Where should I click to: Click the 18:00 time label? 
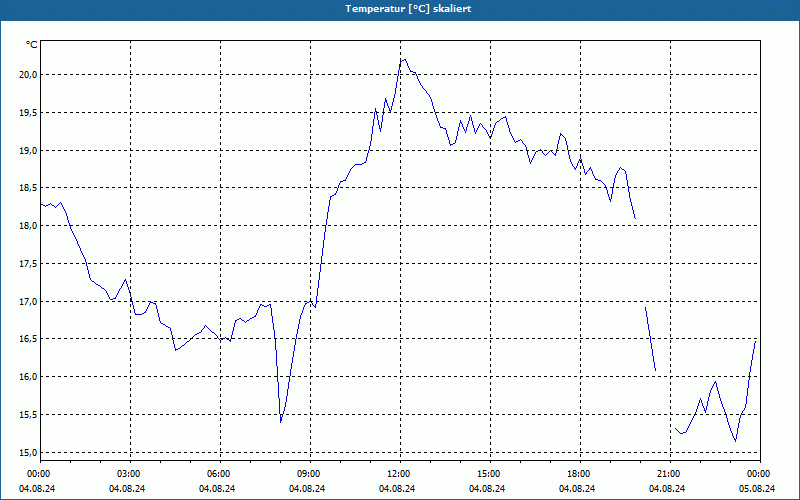click(x=579, y=474)
